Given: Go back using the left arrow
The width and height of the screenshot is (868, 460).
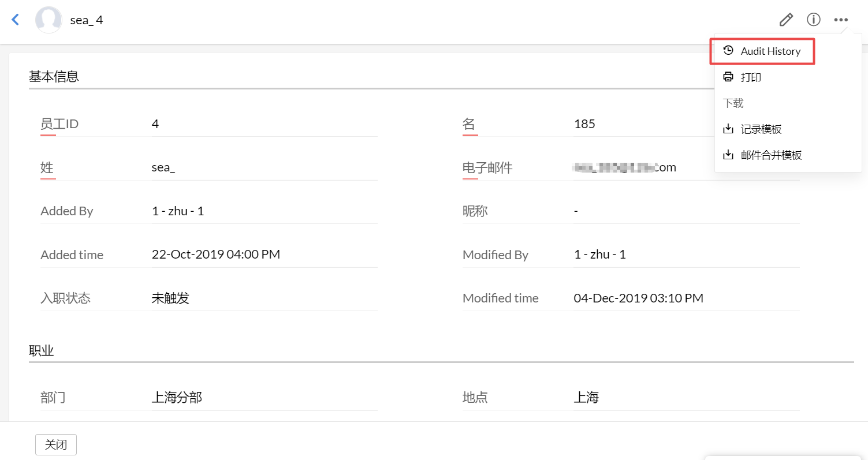Looking at the screenshot, I should (16, 20).
